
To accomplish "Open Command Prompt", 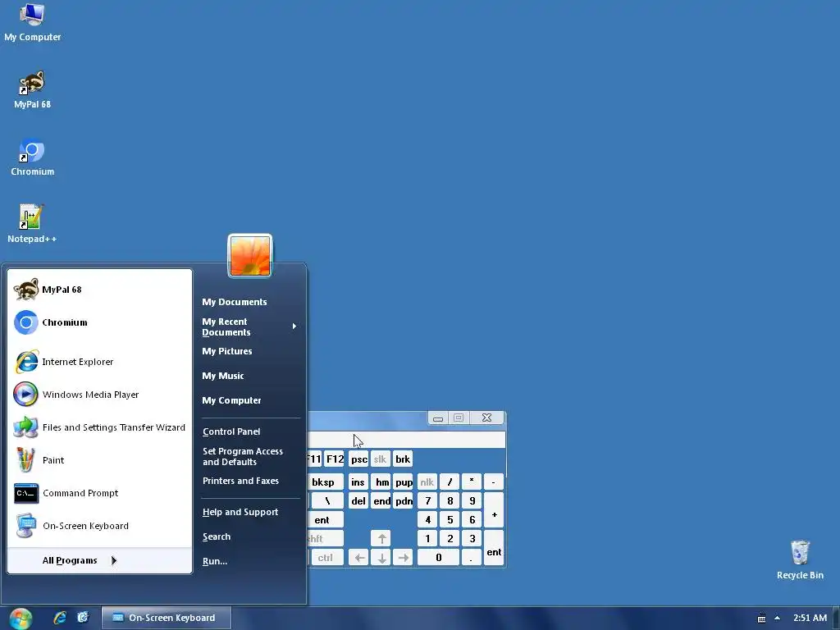I will tap(100, 493).
